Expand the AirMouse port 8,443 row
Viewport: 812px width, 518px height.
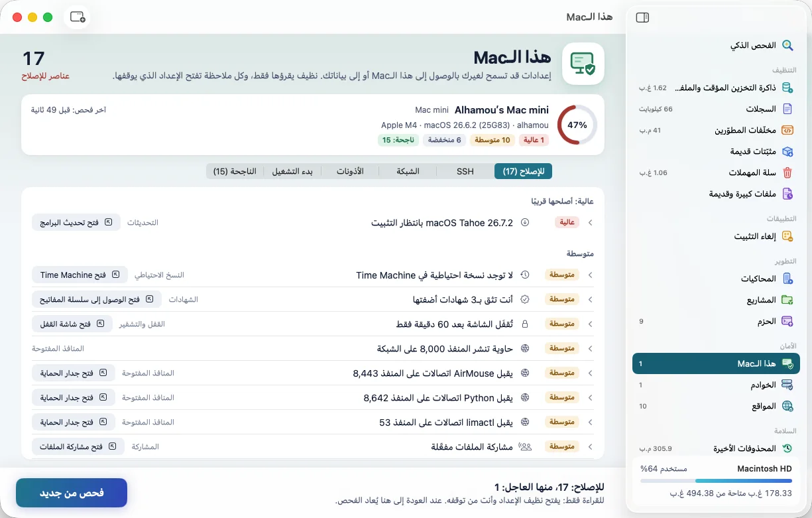click(x=589, y=373)
